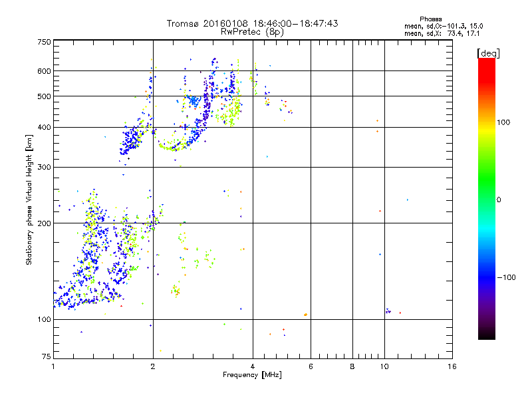Click the '[deg]' colorbar unit label
The image size is (532, 399).
coord(488,53)
